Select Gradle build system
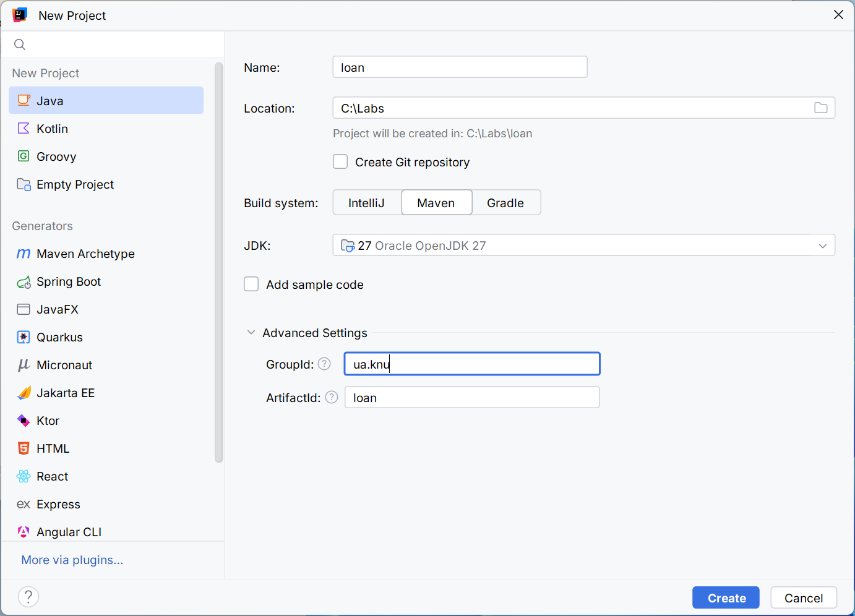This screenshot has height=616, width=855. point(506,202)
